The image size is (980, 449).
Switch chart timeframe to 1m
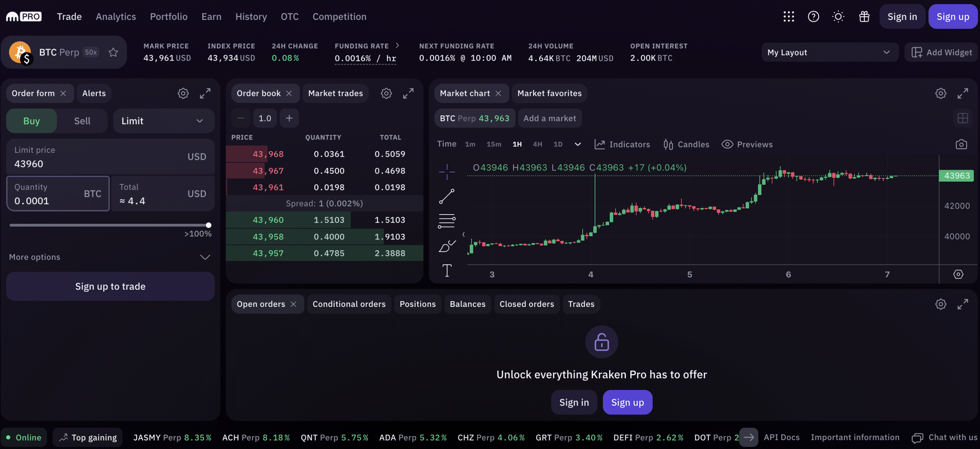[x=470, y=144]
